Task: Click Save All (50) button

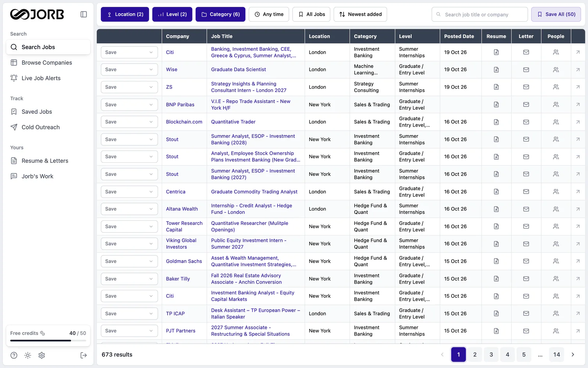Action: (556, 14)
